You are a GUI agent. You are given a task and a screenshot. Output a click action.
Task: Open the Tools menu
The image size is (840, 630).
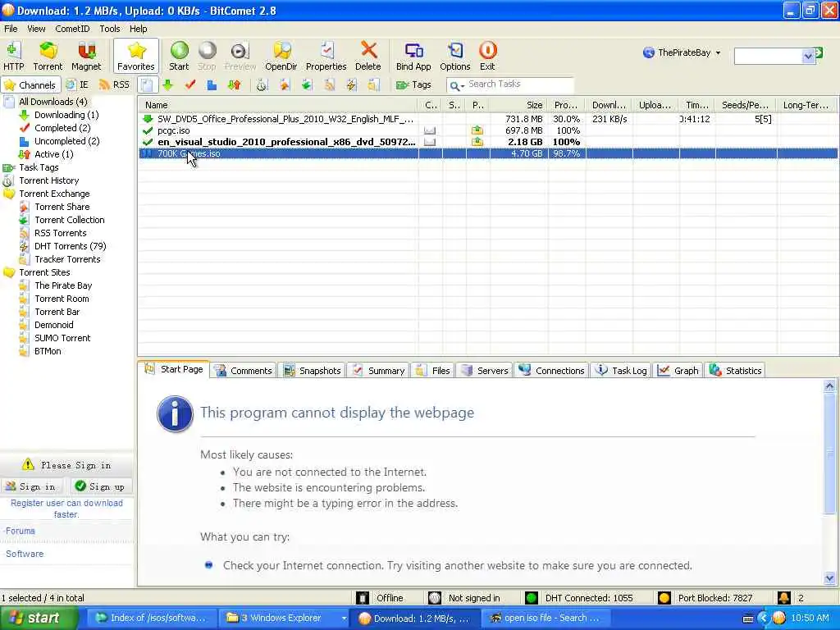click(x=110, y=29)
